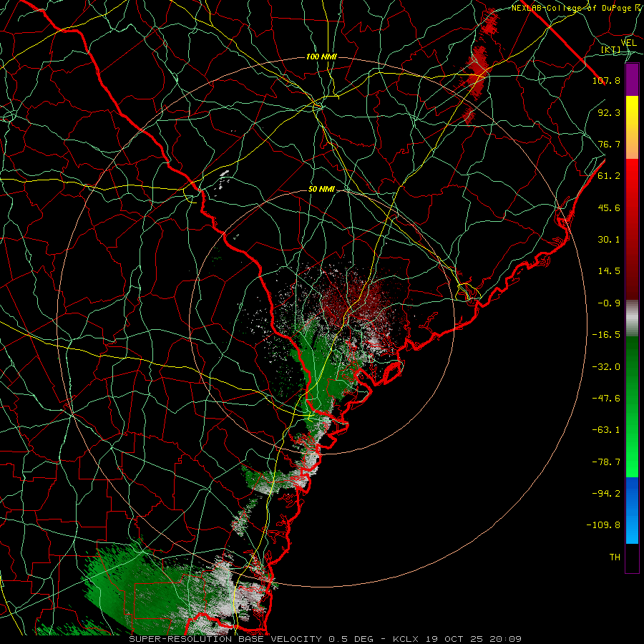Select the -109.8 legend value
644x644 pixels.
click(x=603, y=525)
